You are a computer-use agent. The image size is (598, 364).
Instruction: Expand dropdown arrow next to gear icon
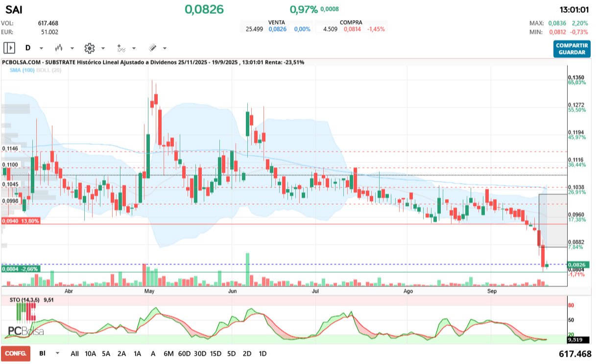[103, 49]
